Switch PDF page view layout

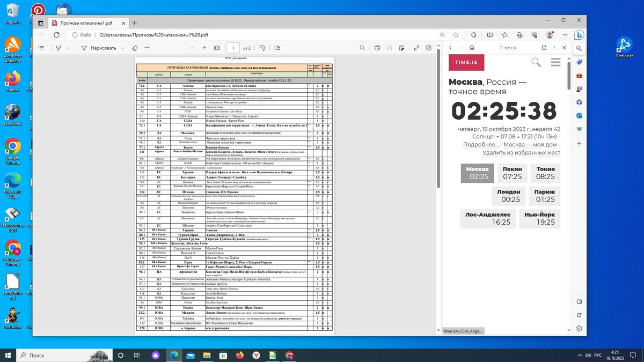tap(277, 48)
